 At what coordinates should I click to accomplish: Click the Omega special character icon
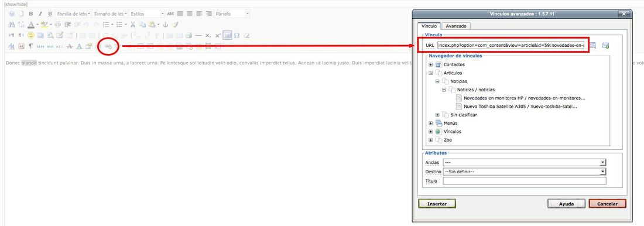(237, 35)
